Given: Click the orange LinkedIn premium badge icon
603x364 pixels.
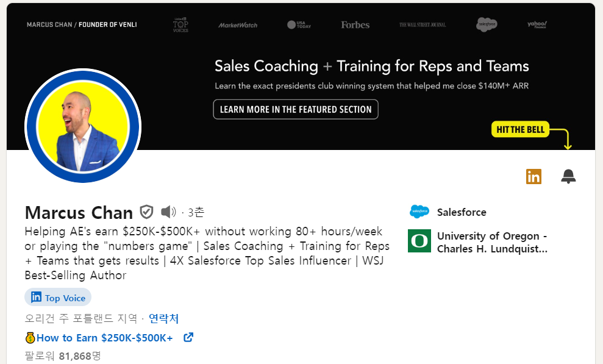Looking at the screenshot, I should coord(533,176).
